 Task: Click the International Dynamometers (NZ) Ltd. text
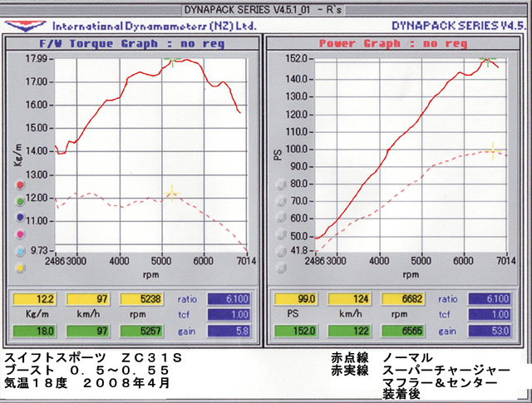(155, 26)
